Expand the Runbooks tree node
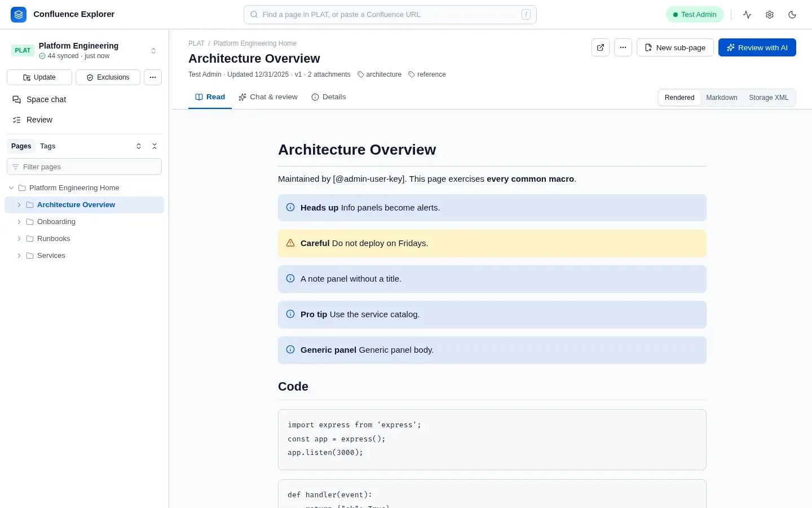The image size is (812, 508). point(19,239)
